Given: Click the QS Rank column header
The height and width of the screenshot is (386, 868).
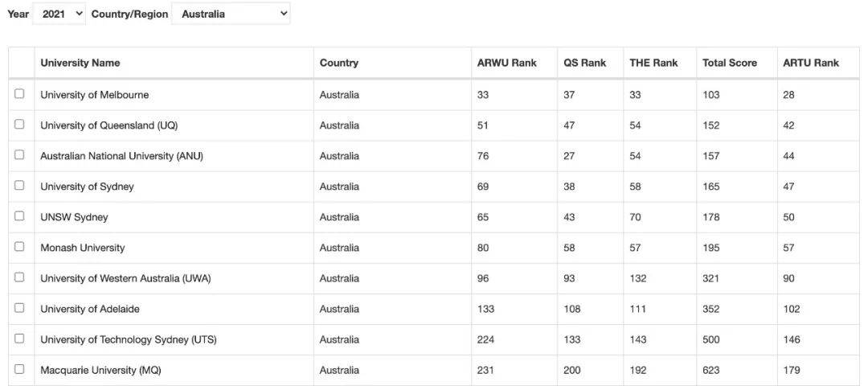Looking at the screenshot, I should point(584,64).
